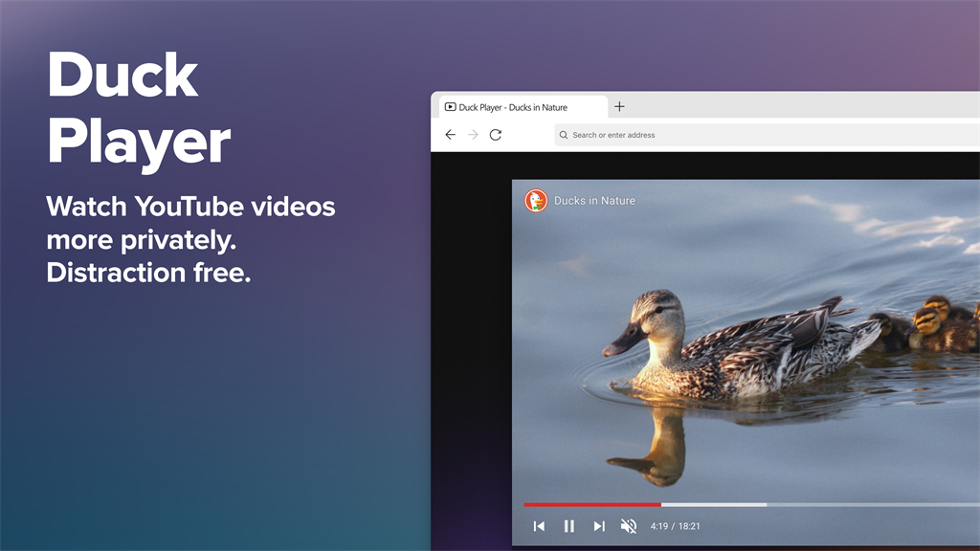Unmute the video audio

[628, 526]
